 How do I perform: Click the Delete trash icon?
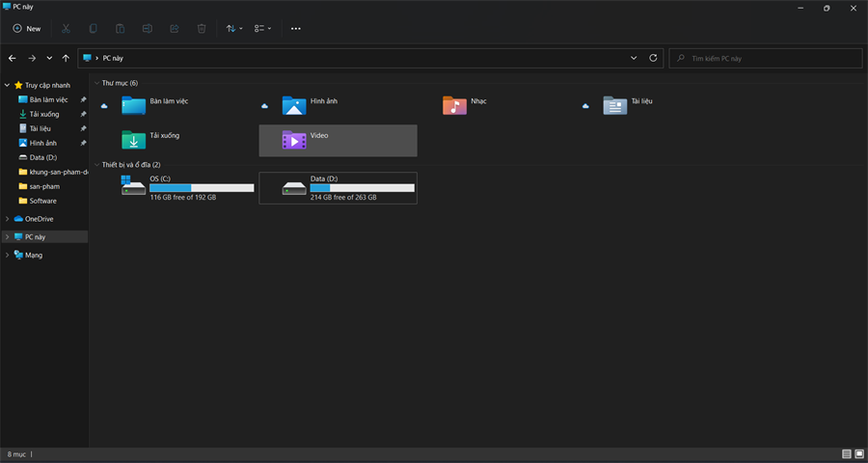pos(202,28)
